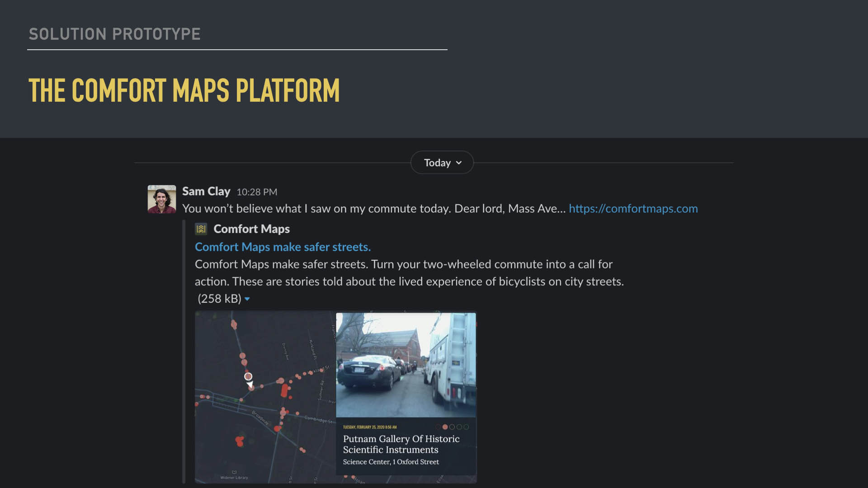Screen dimensions: 868x488
Task: Click the 10:28 PM message timestamp
Action: tap(257, 192)
